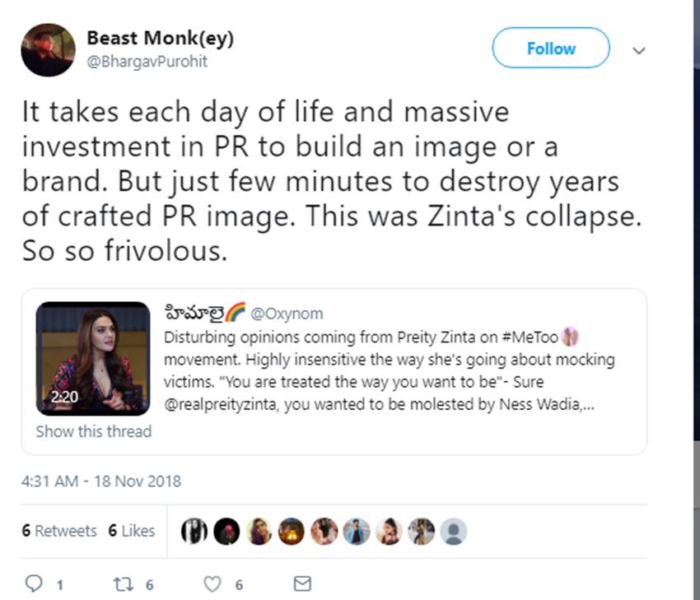Open Beast Monk(ey) profile avatar
Image resolution: width=700 pixels, height=600 pixels.
(49, 50)
